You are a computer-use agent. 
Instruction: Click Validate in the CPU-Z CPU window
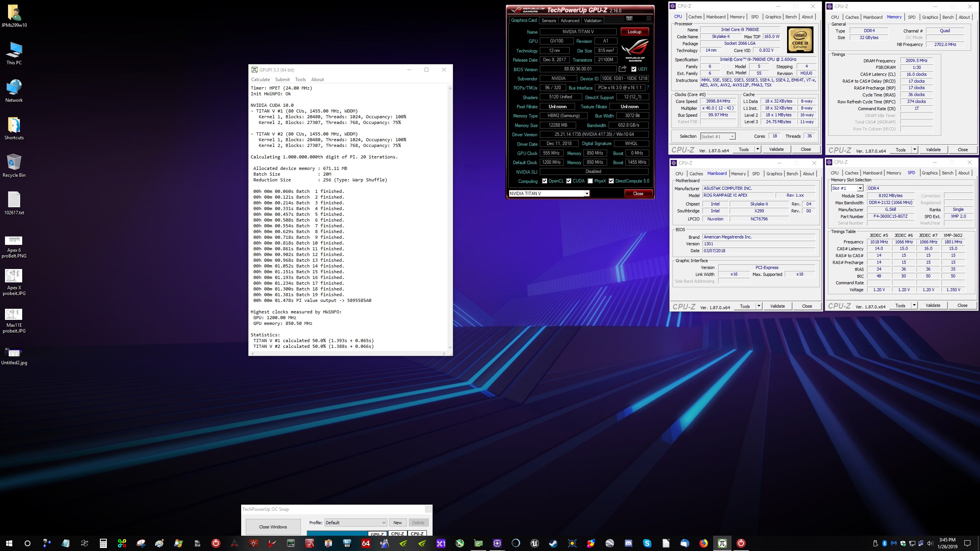[x=776, y=150]
